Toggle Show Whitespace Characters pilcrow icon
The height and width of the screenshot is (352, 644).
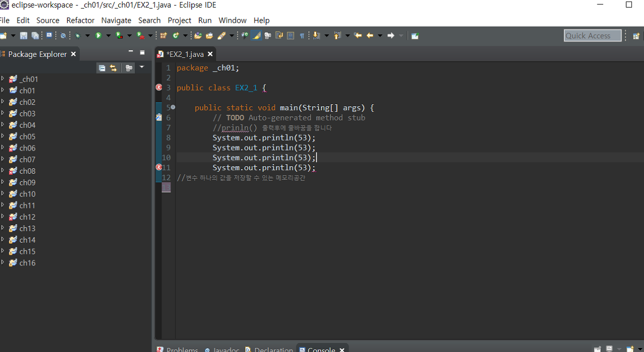(x=302, y=36)
